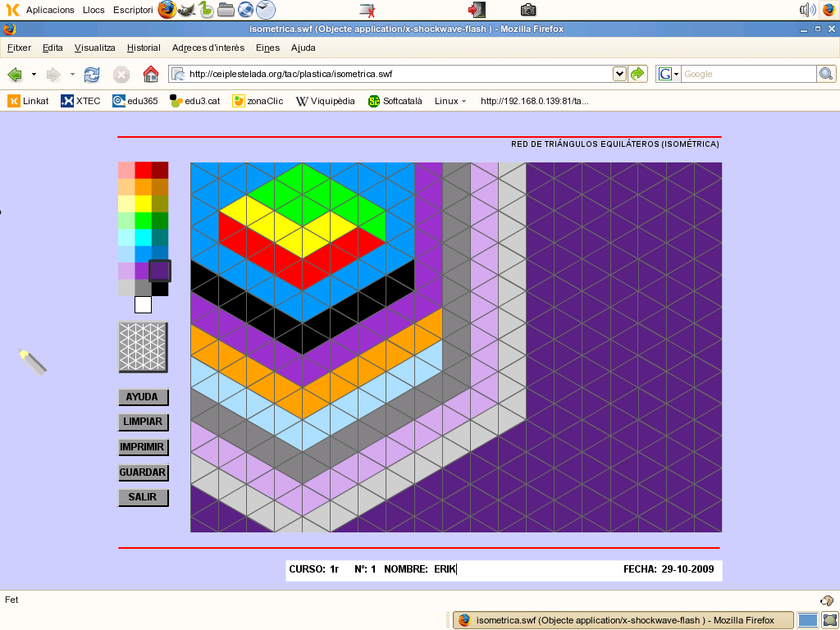
Task: Open the Adreces d'interès menu
Action: (x=208, y=48)
